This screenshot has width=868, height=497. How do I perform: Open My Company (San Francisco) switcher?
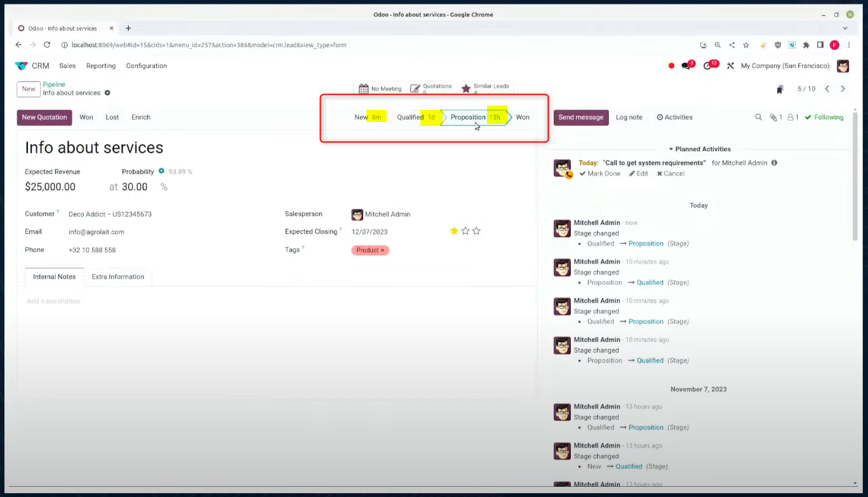pyautogui.click(x=785, y=66)
